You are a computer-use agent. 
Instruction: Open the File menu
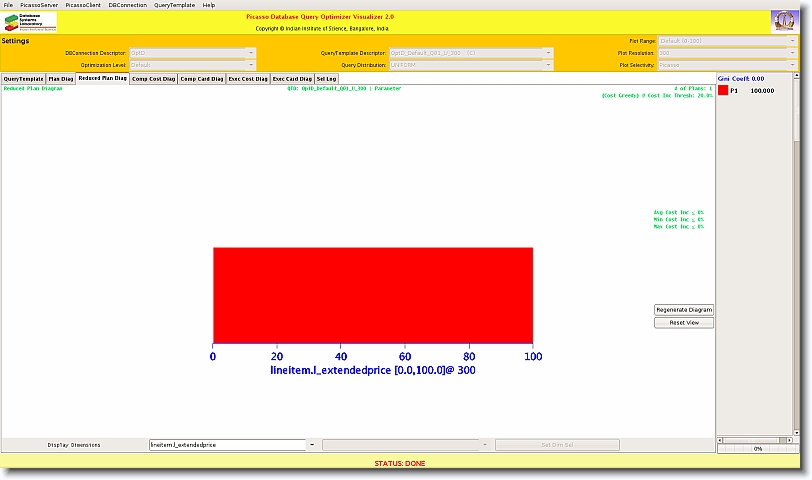click(x=9, y=5)
